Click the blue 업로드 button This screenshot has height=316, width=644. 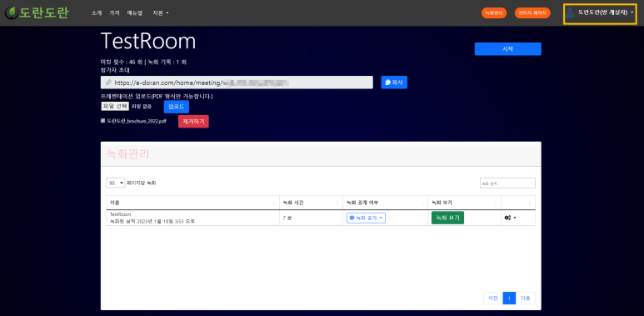pos(176,107)
